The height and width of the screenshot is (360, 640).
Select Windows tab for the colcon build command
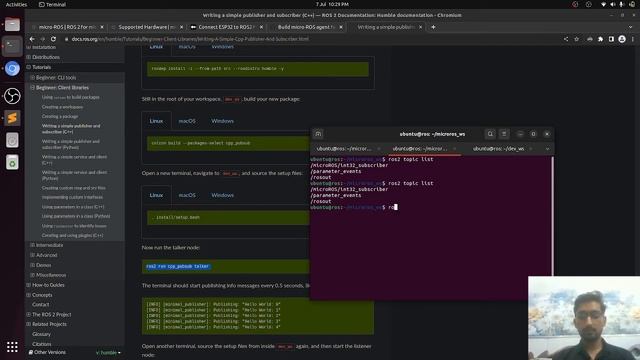click(222, 121)
